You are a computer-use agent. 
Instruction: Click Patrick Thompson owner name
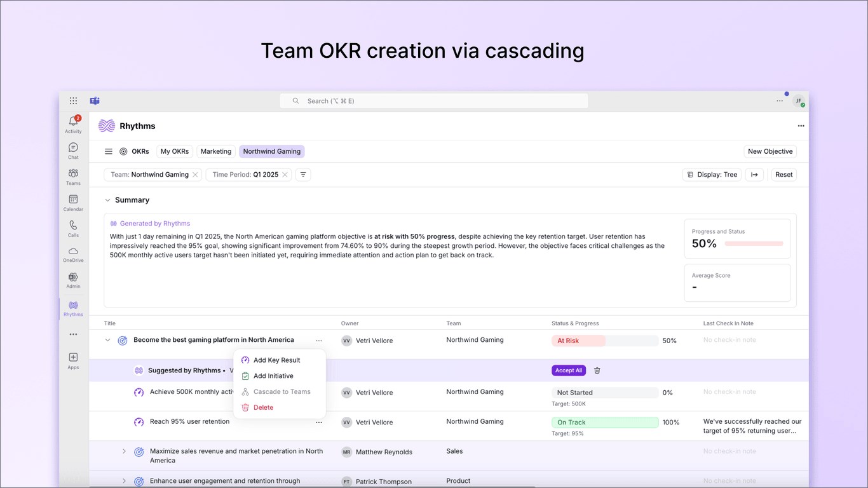click(x=384, y=482)
